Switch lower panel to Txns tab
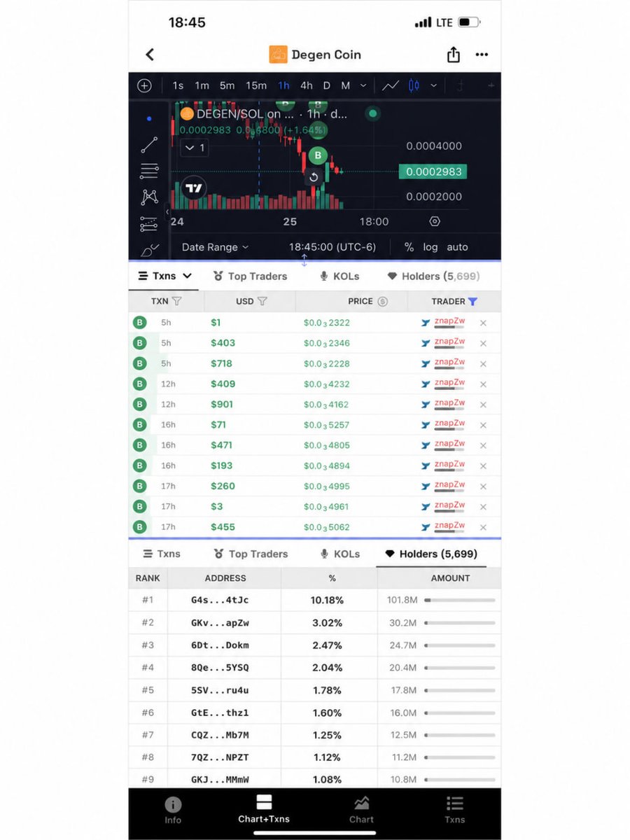 coord(162,554)
